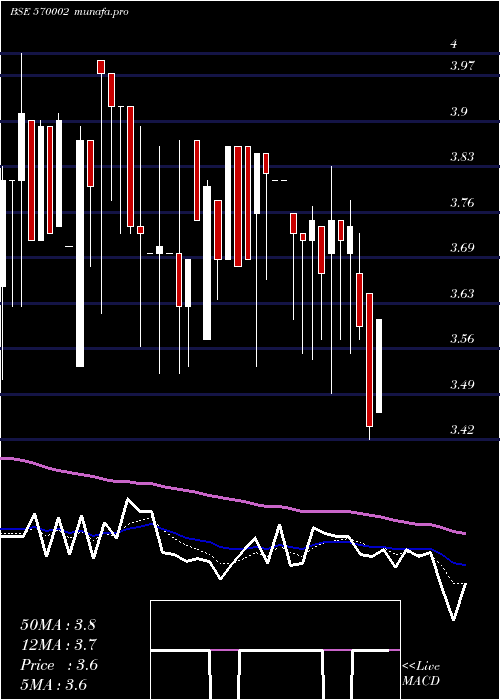Viewport: 500px width, 700px height.
Task: Select the 3.49 price axis label
Action: click(462, 384)
